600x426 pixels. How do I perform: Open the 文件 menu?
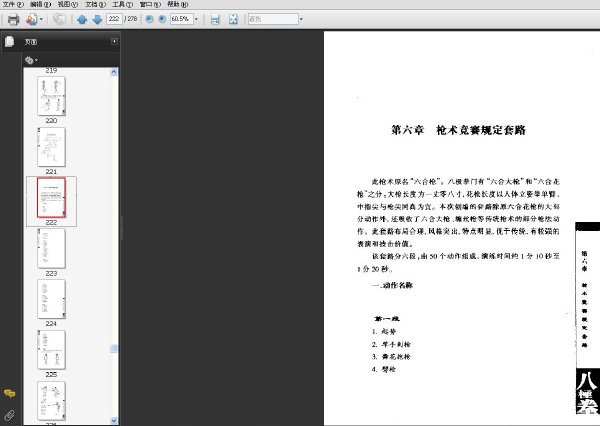tap(13, 4)
